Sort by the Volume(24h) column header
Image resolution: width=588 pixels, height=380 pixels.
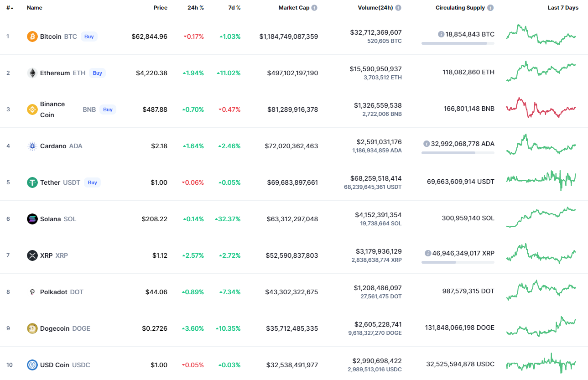point(375,8)
